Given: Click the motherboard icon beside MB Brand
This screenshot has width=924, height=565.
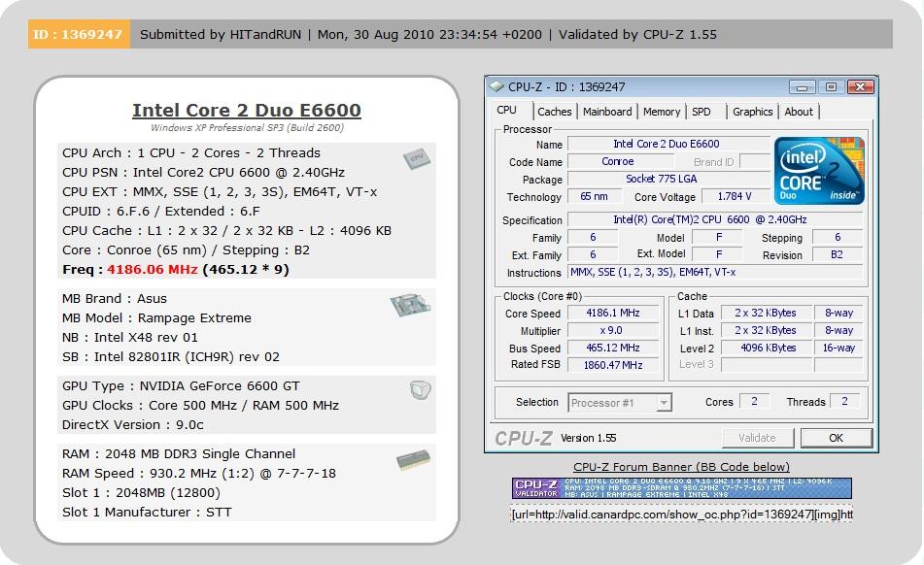Looking at the screenshot, I should [x=410, y=304].
